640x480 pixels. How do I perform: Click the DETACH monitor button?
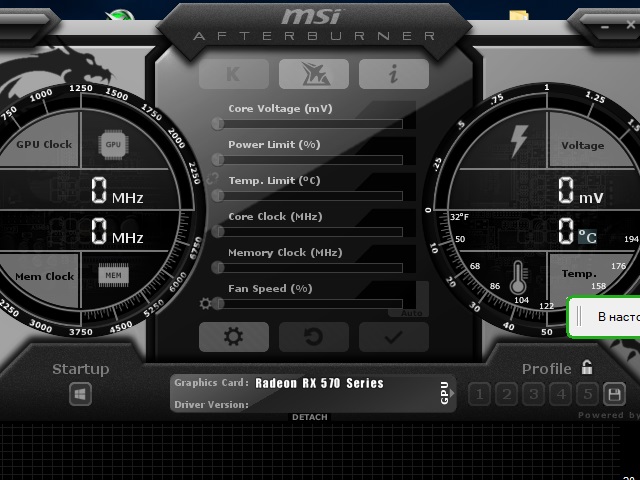point(310,417)
